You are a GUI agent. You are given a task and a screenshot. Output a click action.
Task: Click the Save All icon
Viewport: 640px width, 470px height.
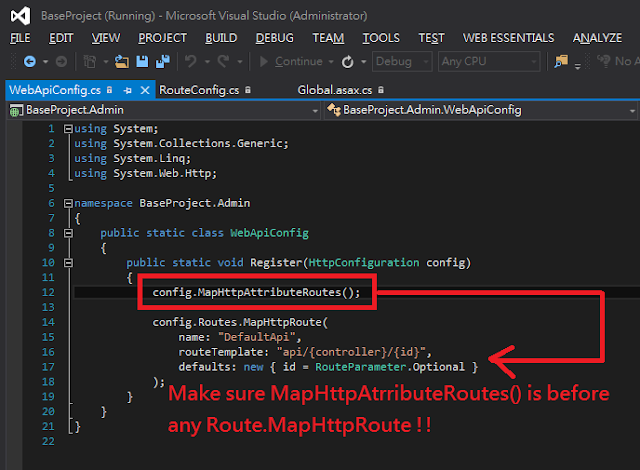click(x=163, y=62)
